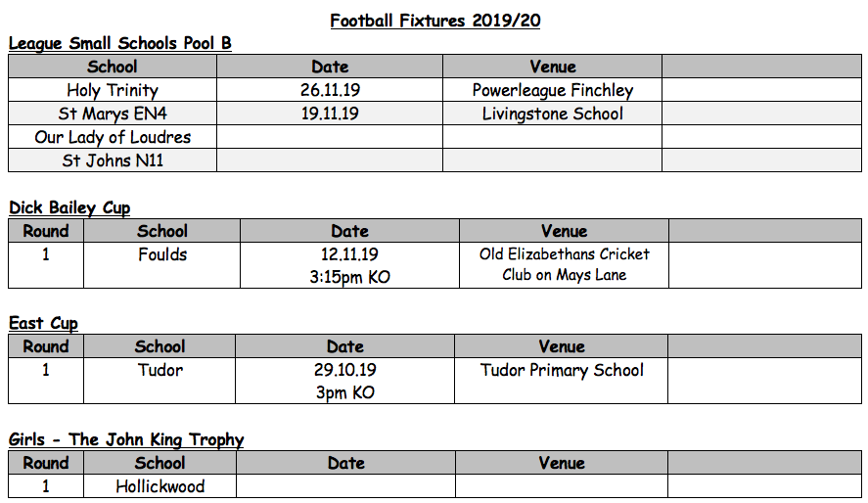Click the "League Small Schools Pool B" heading
The image size is (868, 503).
pos(119,43)
